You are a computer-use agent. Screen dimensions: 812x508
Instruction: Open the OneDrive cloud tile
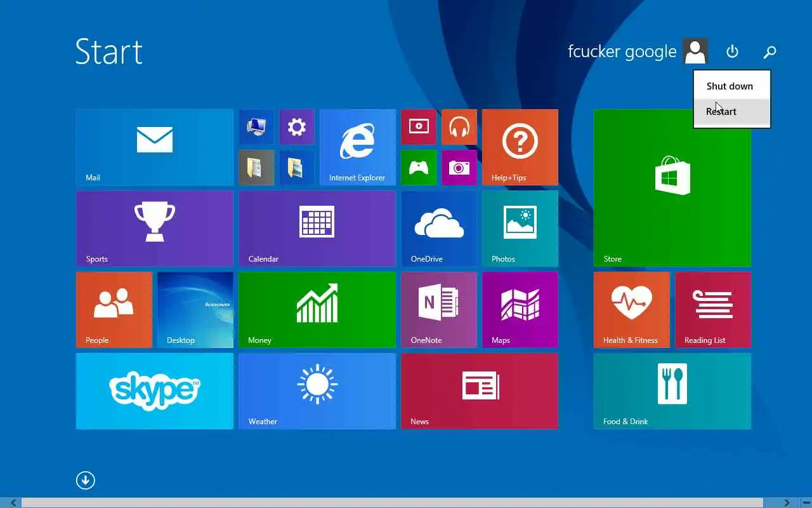pyautogui.click(x=439, y=229)
